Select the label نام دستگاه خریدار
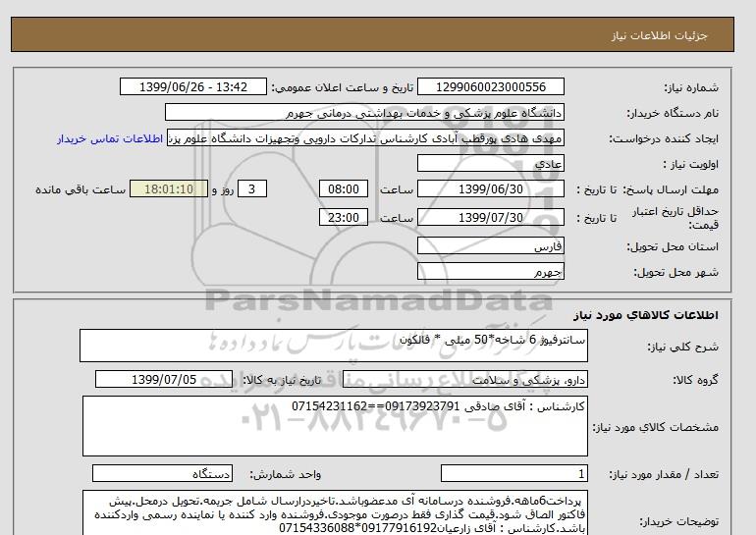The width and height of the screenshot is (756, 535). [x=673, y=113]
